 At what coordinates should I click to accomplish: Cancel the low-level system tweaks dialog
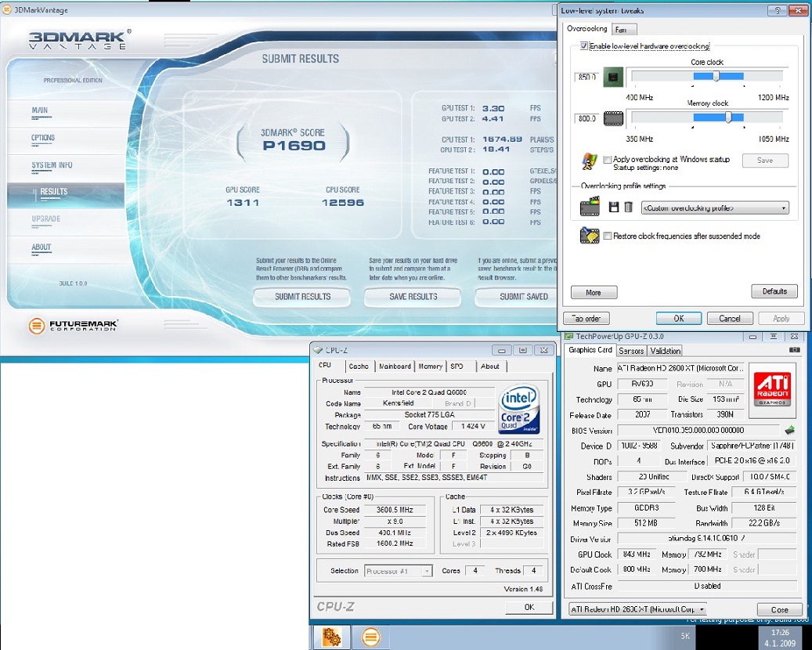pos(730,319)
